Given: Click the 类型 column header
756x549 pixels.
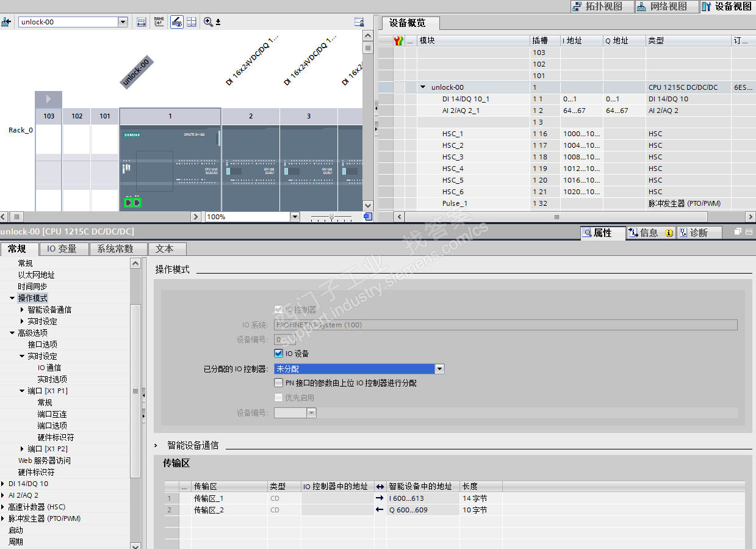Looking at the screenshot, I should [x=688, y=41].
